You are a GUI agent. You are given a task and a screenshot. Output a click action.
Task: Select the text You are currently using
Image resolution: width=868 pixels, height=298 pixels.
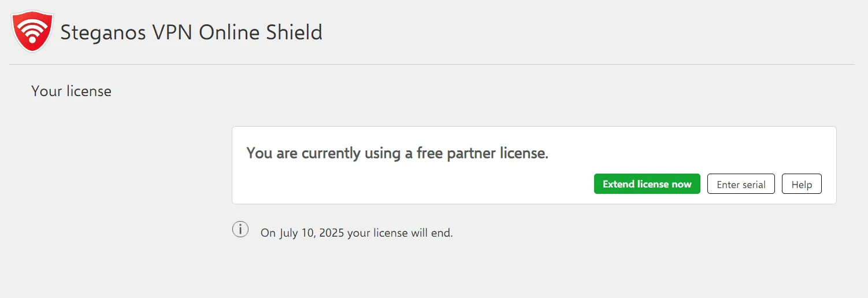coord(304,153)
